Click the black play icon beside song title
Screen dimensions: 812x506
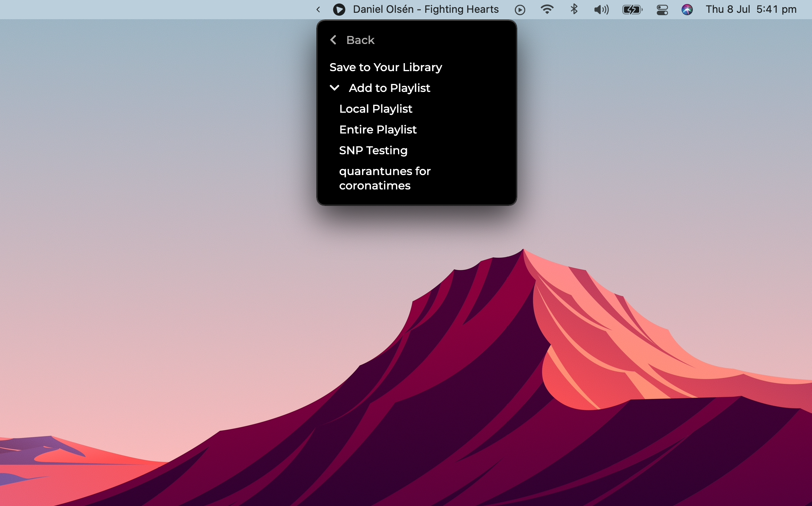click(339, 10)
